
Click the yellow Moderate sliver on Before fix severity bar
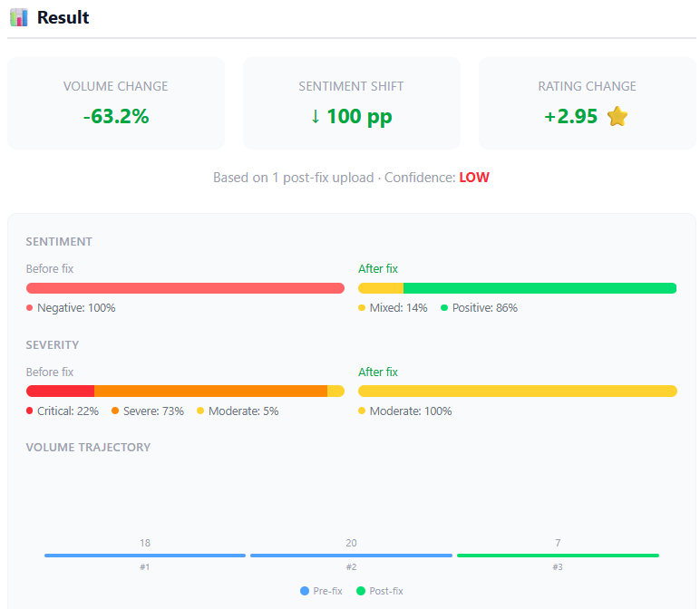(335, 391)
